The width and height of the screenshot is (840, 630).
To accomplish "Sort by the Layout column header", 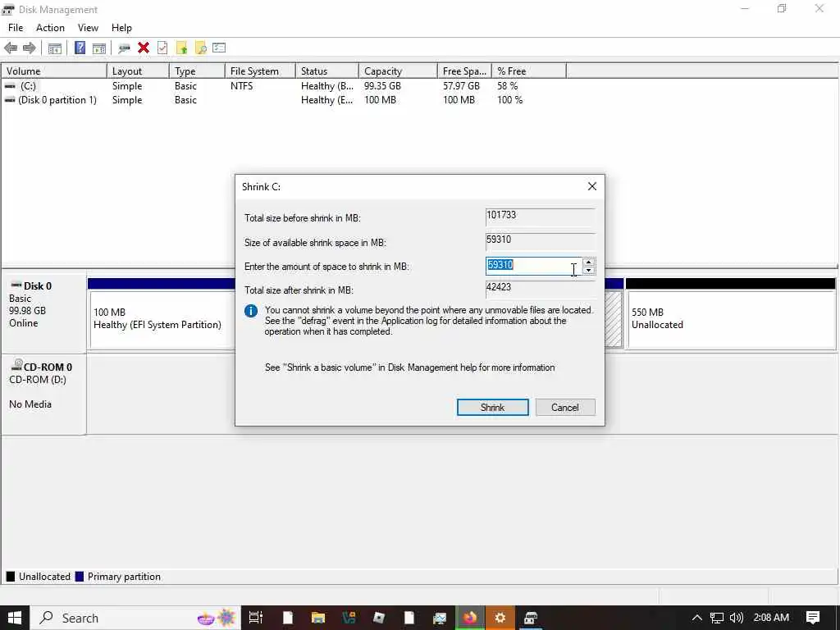I will click(x=138, y=71).
